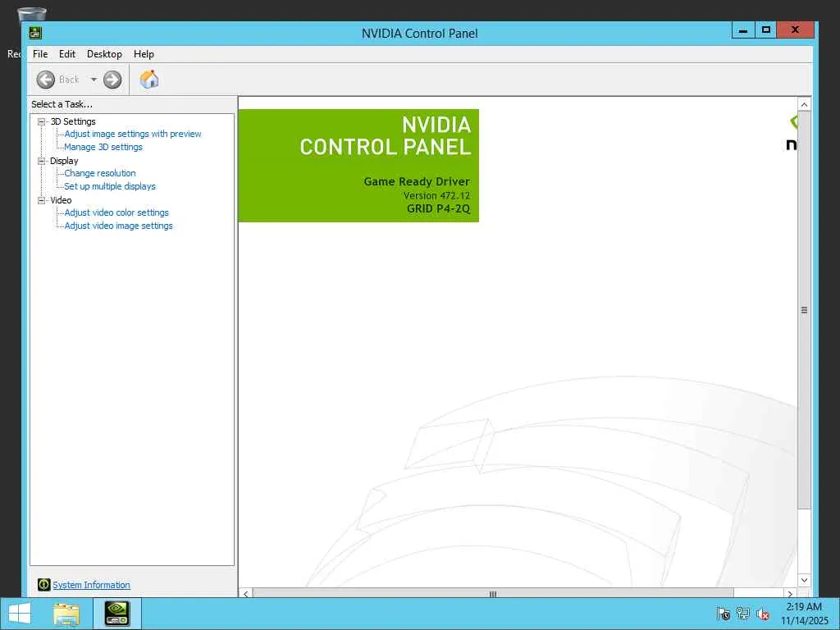Open the Desktop menu
Image resolution: width=840 pixels, height=630 pixels.
[104, 54]
